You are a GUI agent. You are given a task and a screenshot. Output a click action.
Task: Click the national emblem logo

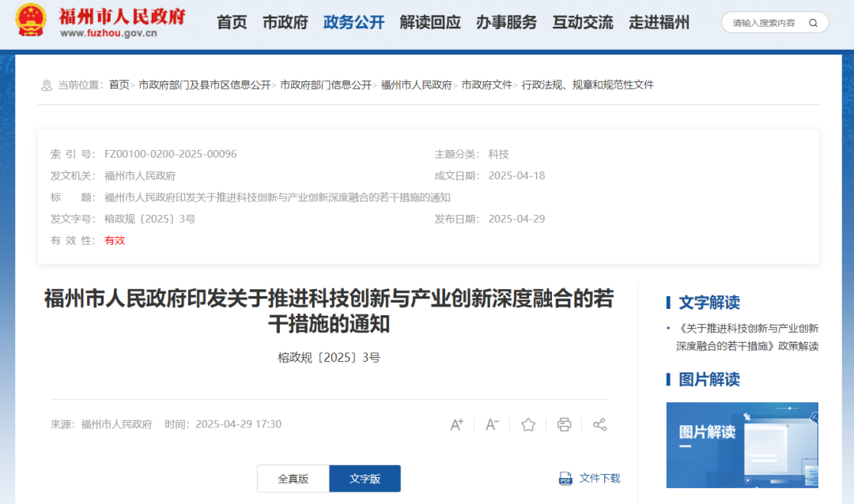(32, 21)
